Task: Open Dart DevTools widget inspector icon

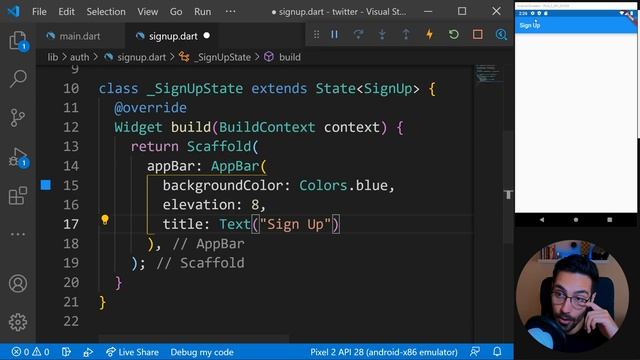Action: (501, 35)
